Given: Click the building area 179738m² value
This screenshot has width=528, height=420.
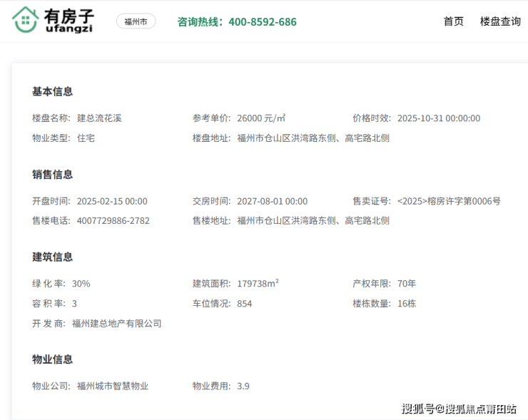Looking at the screenshot, I should (258, 284).
